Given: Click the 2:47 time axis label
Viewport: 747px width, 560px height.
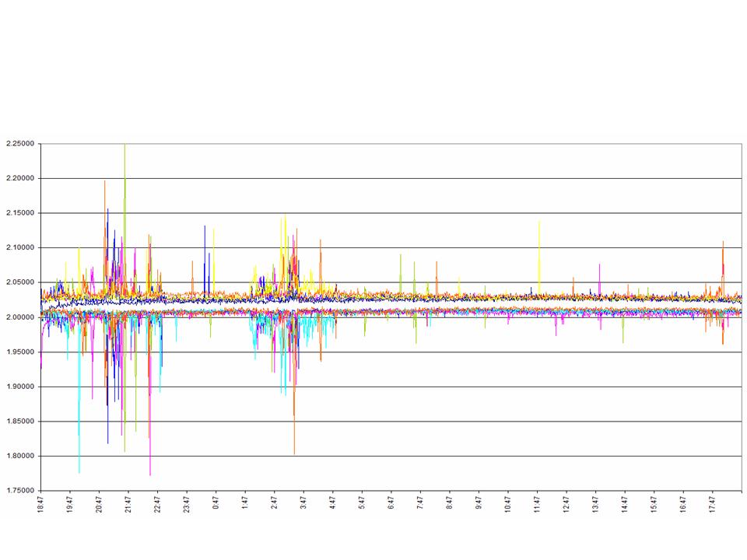Looking at the screenshot, I should tap(274, 502).
